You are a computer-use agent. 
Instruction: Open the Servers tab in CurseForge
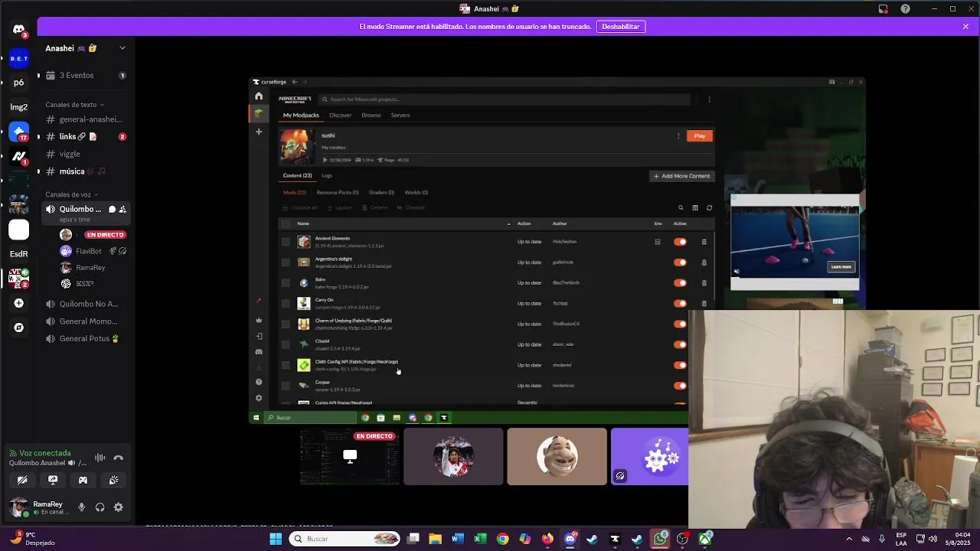(400, 116)
